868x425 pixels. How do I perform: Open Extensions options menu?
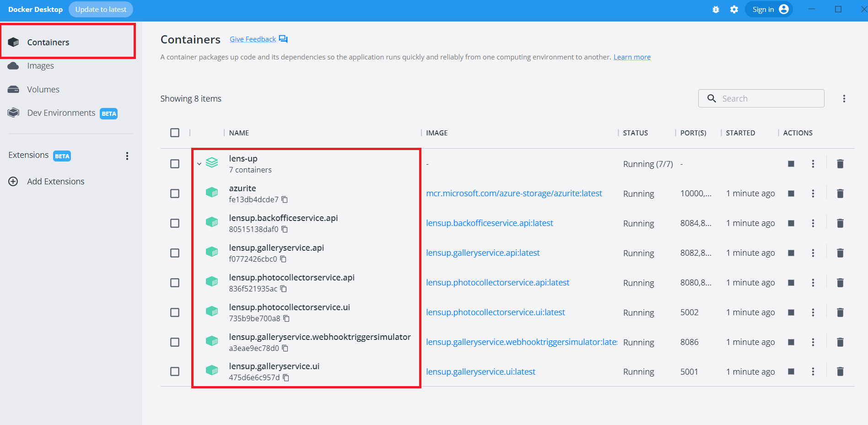[x=127, y=156]
